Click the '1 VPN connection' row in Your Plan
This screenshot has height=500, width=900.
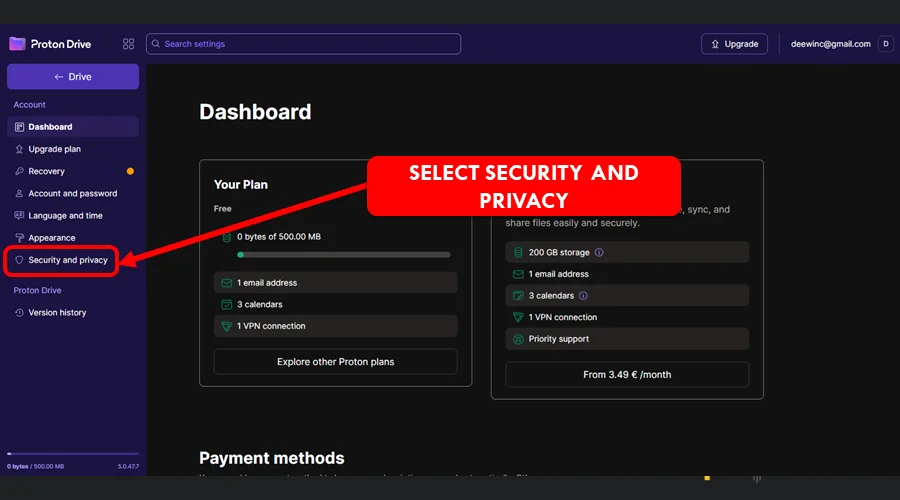point(336,326)
